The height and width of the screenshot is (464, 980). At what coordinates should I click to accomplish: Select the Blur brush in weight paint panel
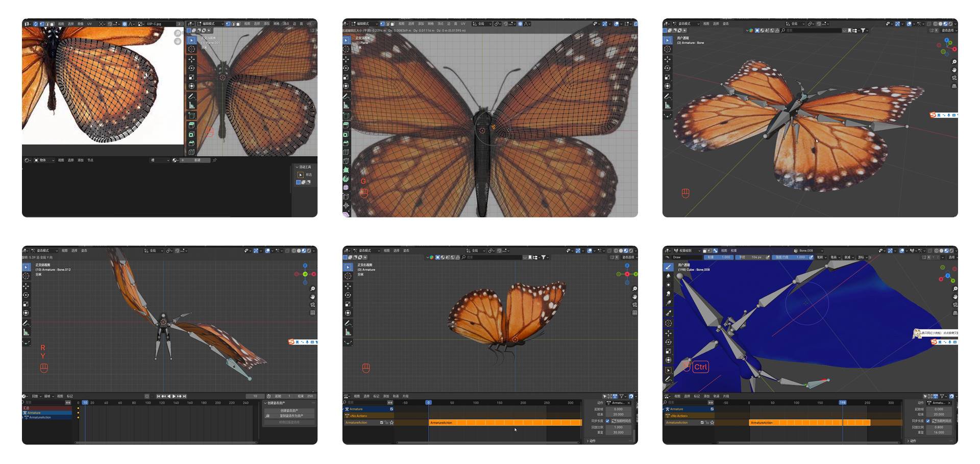click(x=668, y=276)
